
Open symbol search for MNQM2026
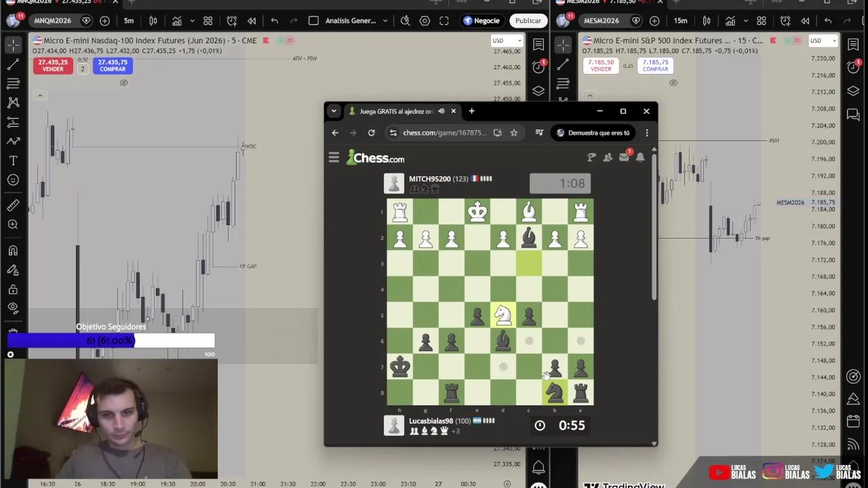(53, 20)
